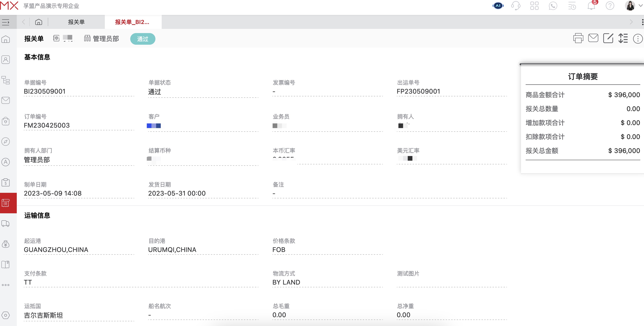Open the field sorting settings icon
This screenshot has width=644, height=326.
click(x=623, y=38)
